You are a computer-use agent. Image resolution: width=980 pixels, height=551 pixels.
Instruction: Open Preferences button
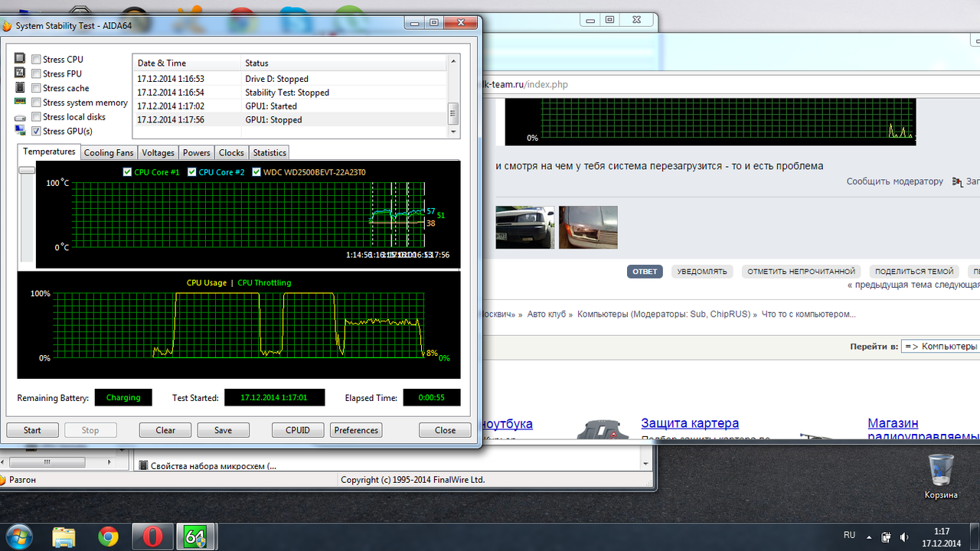point(356,430)
